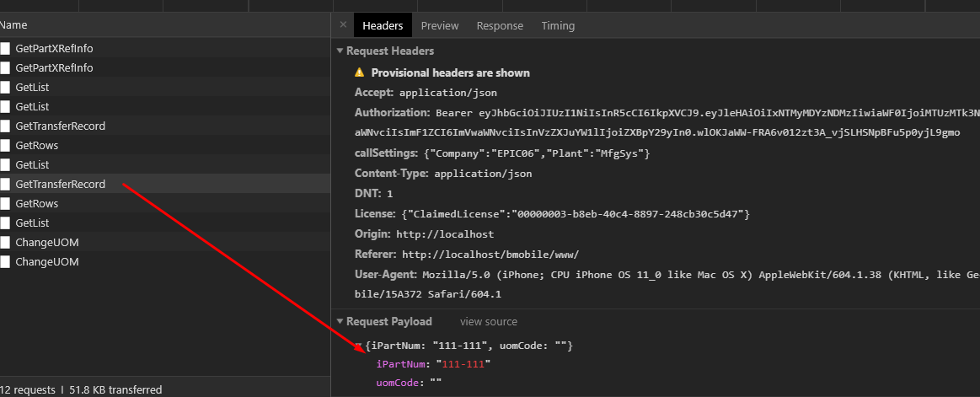Click the first ChangeUOM request icon
Viewport: 980px width, 397px height.
coord(5,242)
